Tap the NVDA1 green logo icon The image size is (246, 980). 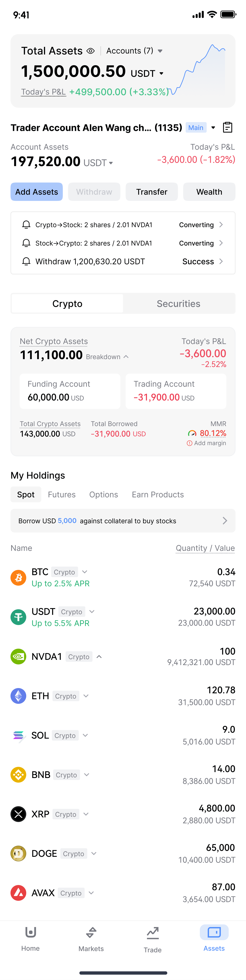[x=18, y=656]
